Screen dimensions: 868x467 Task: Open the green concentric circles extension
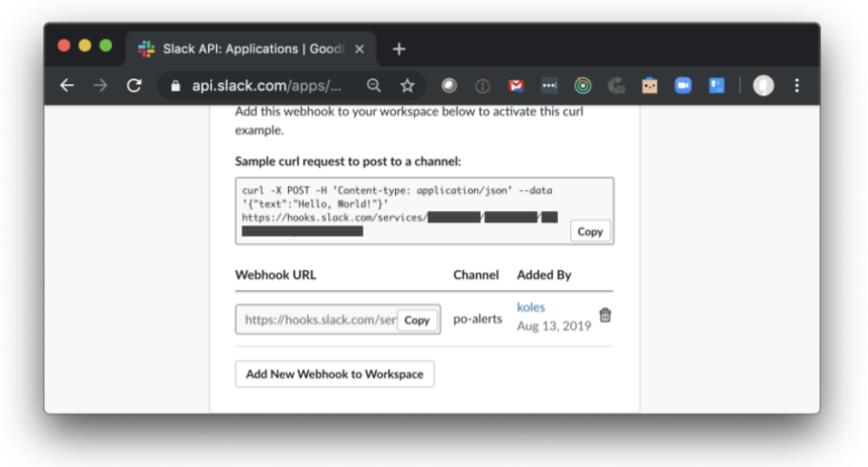(x=582, y=86)
